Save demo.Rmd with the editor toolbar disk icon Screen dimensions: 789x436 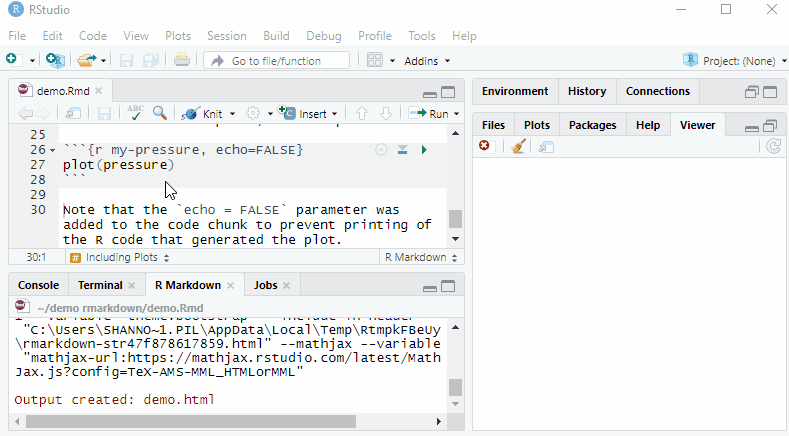(x=104, y=113)
